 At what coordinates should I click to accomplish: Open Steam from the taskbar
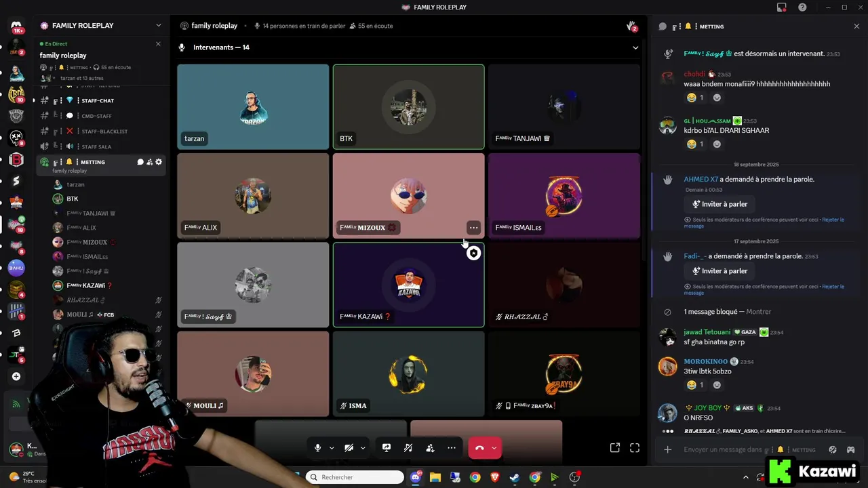(515, 477)
